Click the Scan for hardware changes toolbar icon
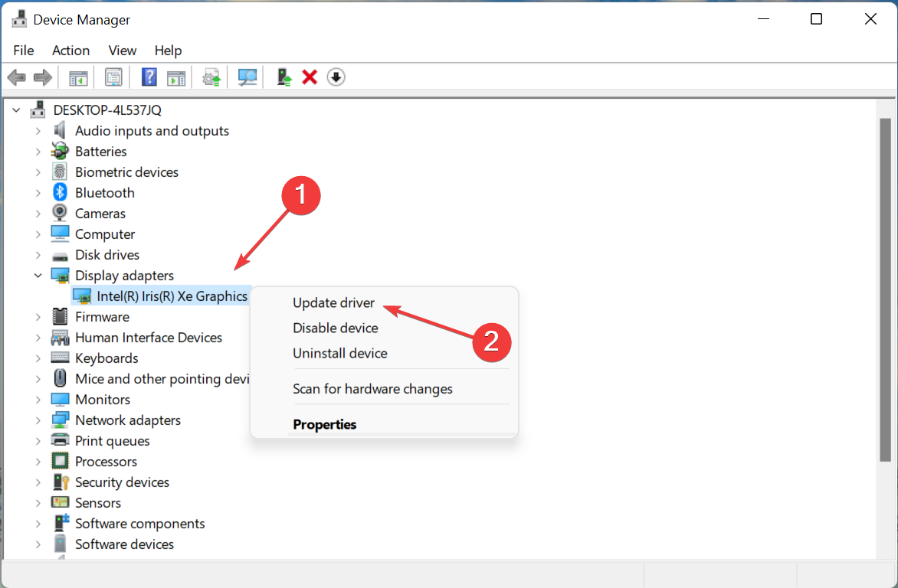 click(x=247, y=77)
